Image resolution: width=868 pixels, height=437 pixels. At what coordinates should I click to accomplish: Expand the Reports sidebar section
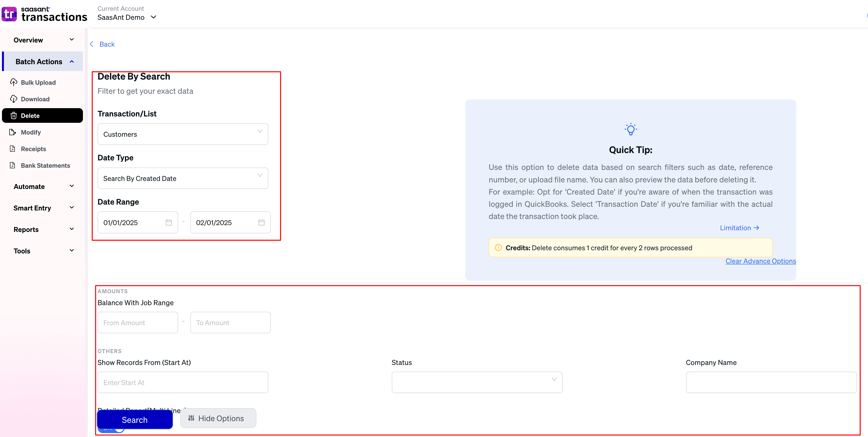(43, 229)
